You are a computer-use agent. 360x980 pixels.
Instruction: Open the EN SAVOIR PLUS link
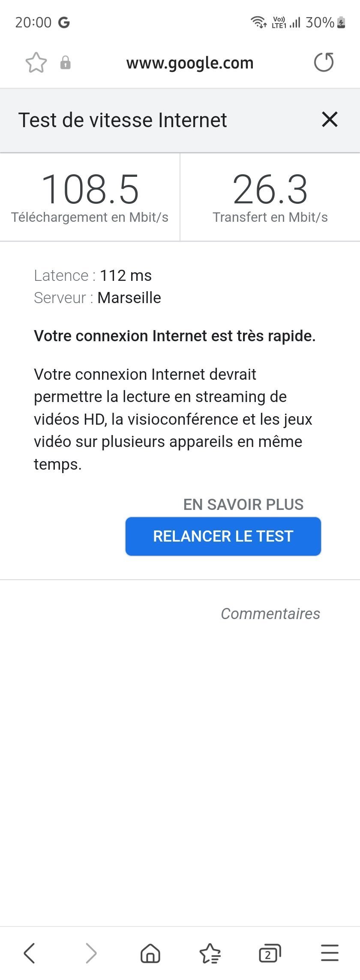243,504
